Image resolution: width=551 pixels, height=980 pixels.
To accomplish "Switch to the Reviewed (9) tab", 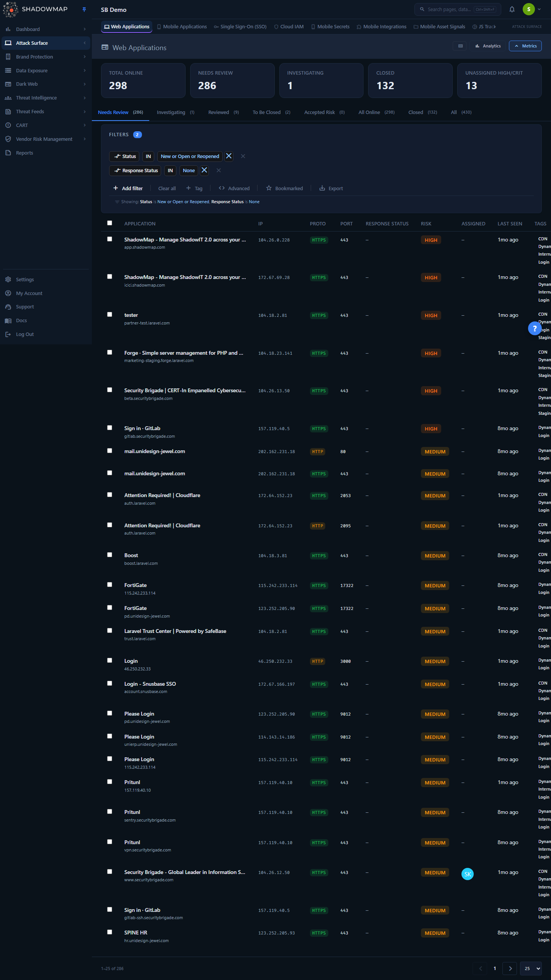I will tap(224, 112).
